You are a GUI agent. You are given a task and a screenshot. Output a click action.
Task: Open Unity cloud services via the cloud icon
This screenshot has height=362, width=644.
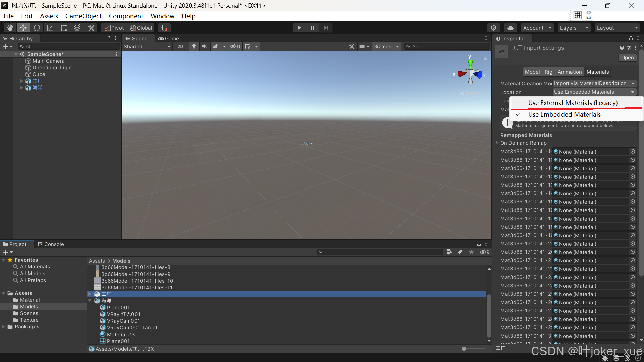coord(511,27)
